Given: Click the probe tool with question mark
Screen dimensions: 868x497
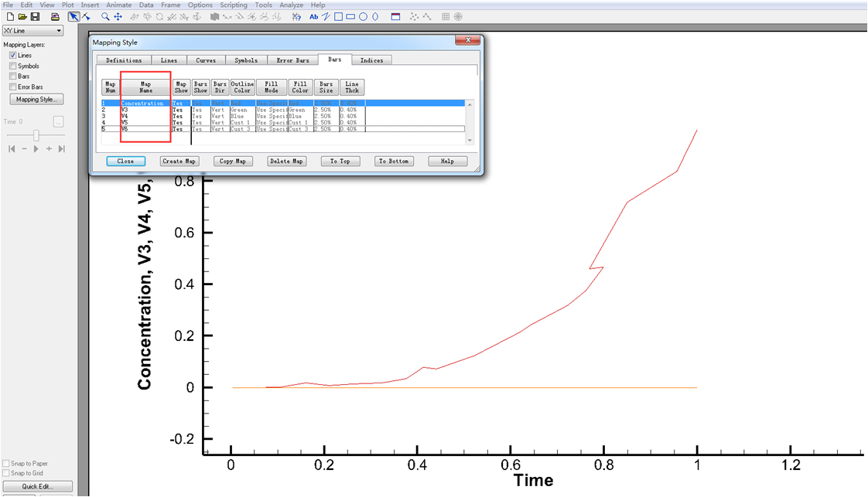Looking at the screenshot, I should (297, 16).
